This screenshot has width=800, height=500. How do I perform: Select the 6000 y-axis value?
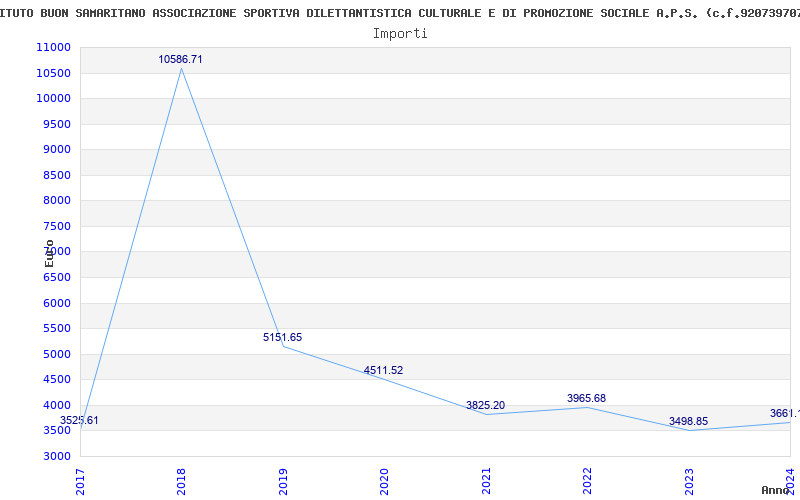pyautogui.click(x=57, y=303)
